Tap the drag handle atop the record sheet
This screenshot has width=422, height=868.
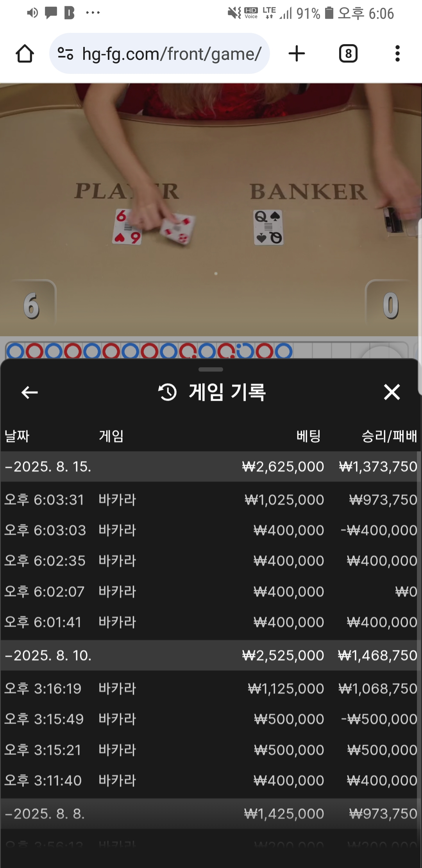click(211, 369)
